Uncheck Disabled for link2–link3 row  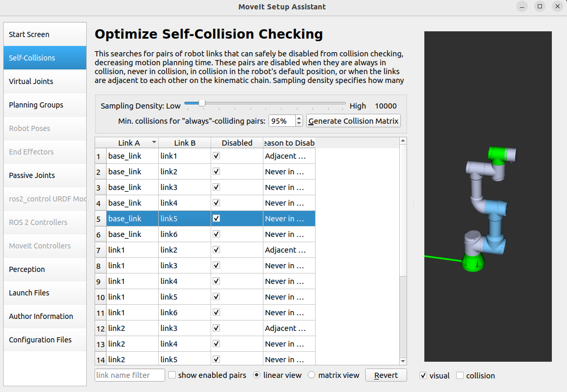point(216,328)
